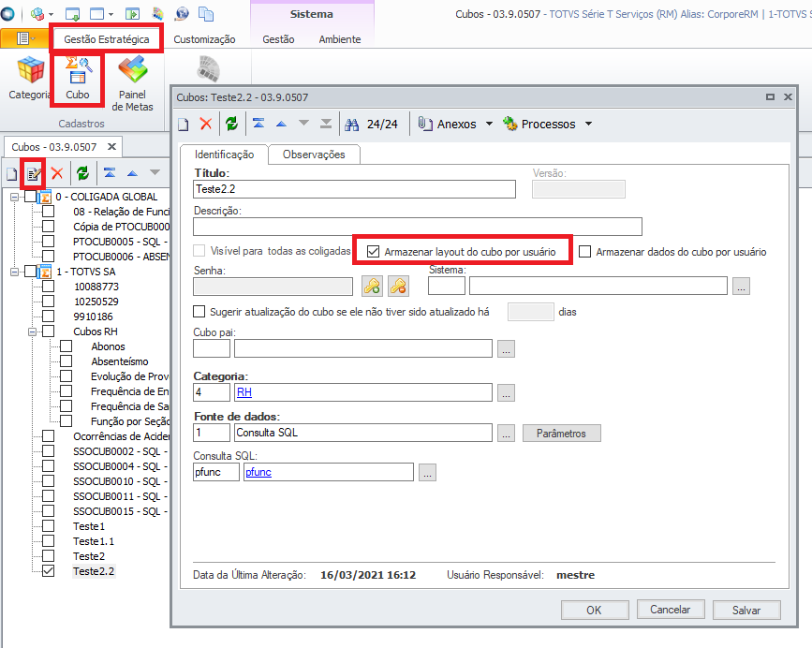Open Sistema lookup ellipsis button
Image resolution: width=812 pixels, height=648 pixels.
pyautogui.click(x=741, y=287)
